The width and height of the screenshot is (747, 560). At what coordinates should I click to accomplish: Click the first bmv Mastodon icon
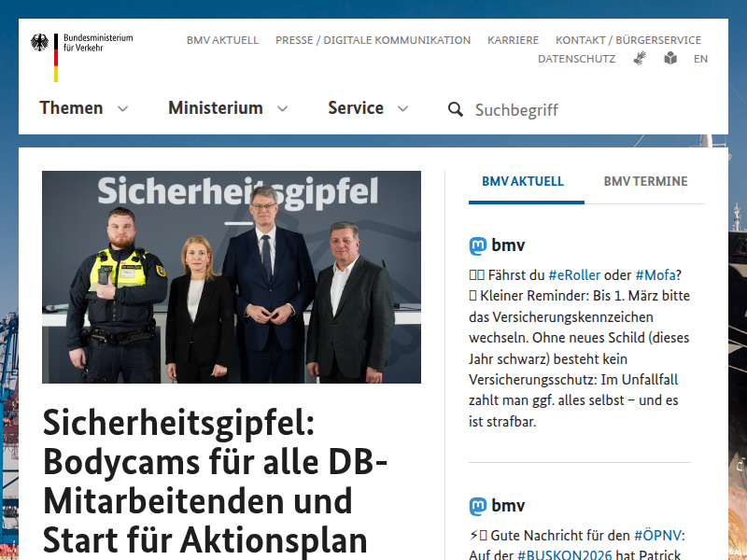[x=478, y=246]
